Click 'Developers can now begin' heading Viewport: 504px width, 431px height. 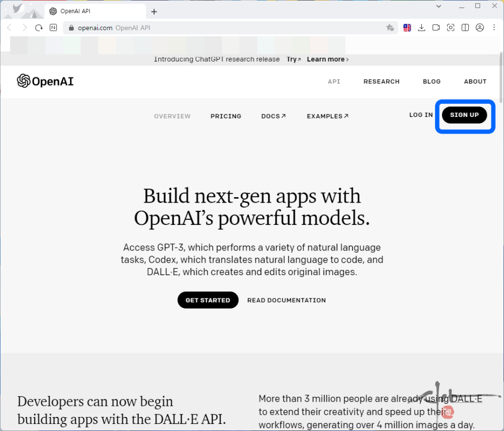click(95, 402)
